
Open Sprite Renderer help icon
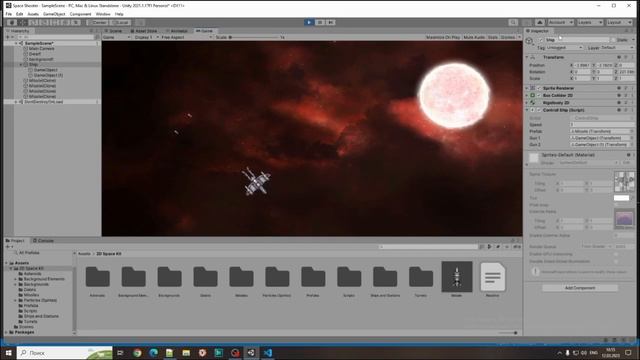(x=619, y=88)
